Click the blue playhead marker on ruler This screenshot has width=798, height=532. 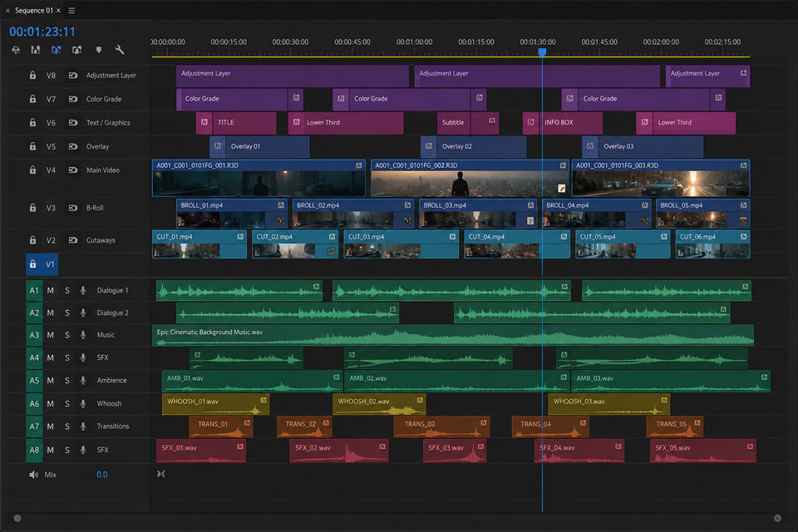point(542,52)
